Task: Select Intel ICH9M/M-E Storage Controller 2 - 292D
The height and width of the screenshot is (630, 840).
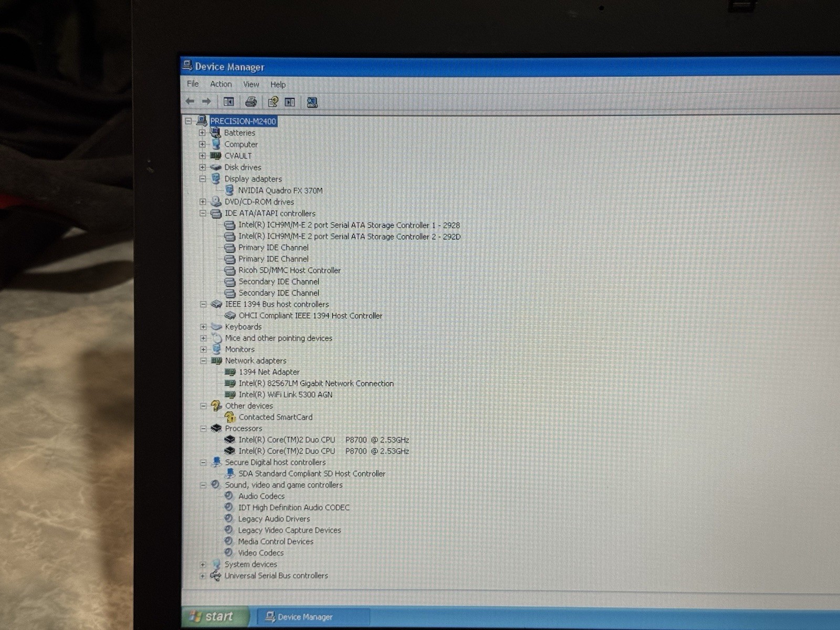Action: click(x=350, y=236)
